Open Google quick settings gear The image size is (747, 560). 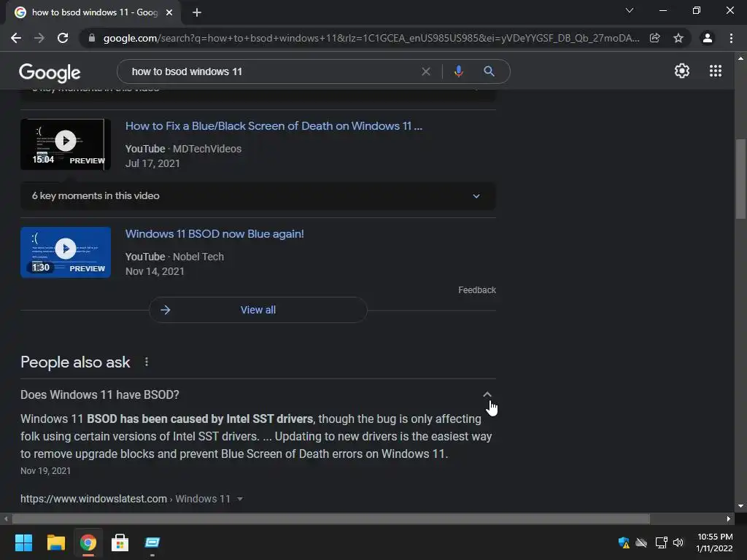tap(682, 71)
